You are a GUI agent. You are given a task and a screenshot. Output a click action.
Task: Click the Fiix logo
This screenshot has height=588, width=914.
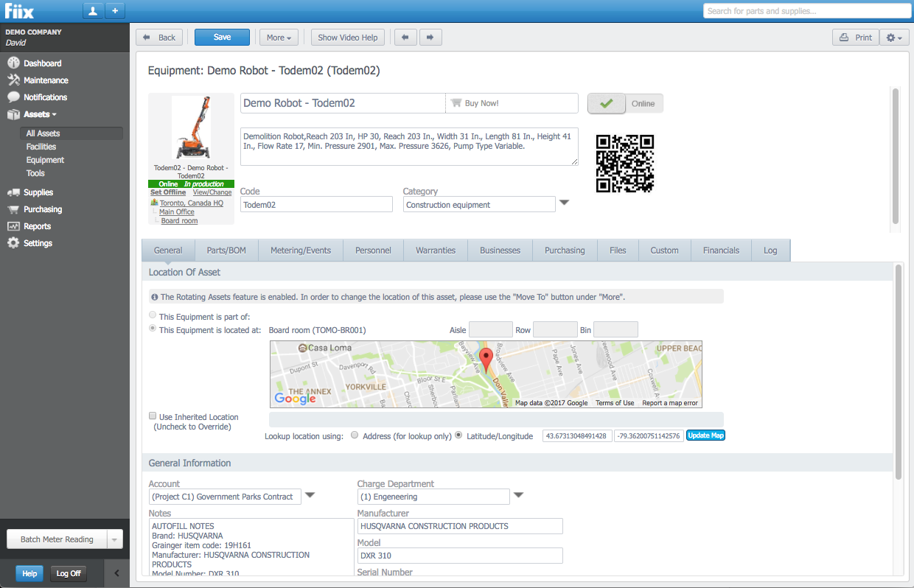pyautogui.click(x=18, y=11)
